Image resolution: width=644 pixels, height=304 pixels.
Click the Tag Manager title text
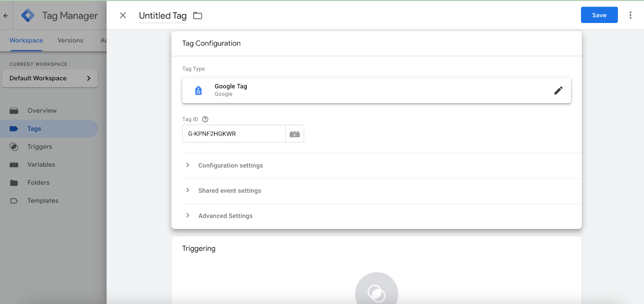pyautogui.click(x=70, y=16)
